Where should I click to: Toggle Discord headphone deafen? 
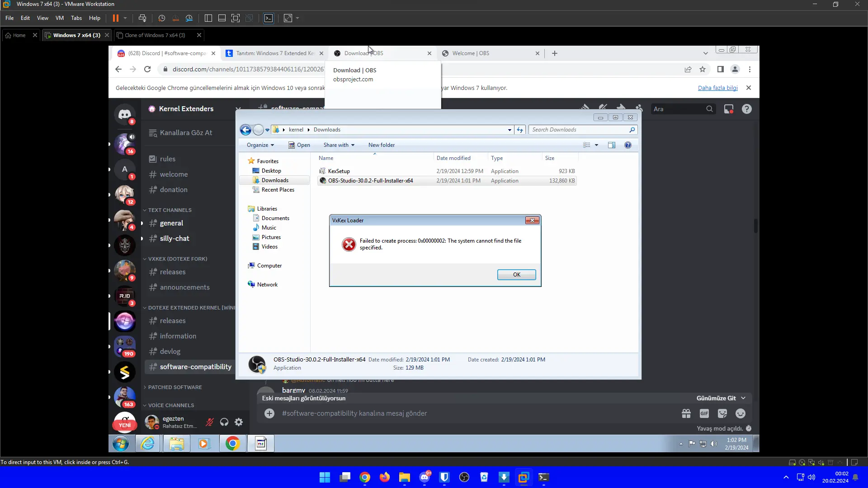[x=224, y=422]
